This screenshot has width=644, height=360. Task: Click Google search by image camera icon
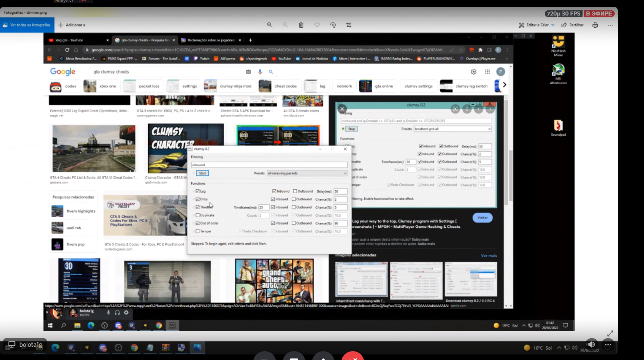tap(248, 72)
